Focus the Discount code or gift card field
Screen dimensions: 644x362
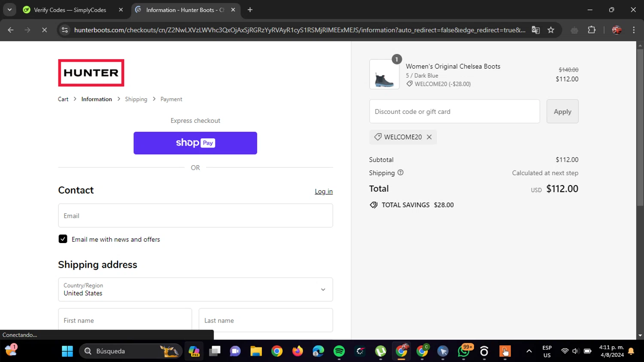click(x=454, y=111)
